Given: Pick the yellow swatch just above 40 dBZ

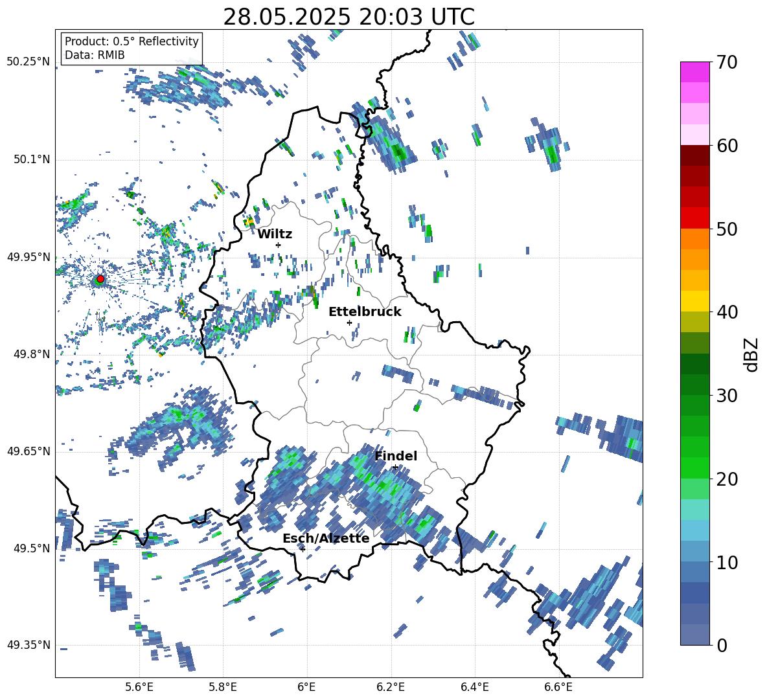Looking at the screenshot, I should click(x=694, y=301).
